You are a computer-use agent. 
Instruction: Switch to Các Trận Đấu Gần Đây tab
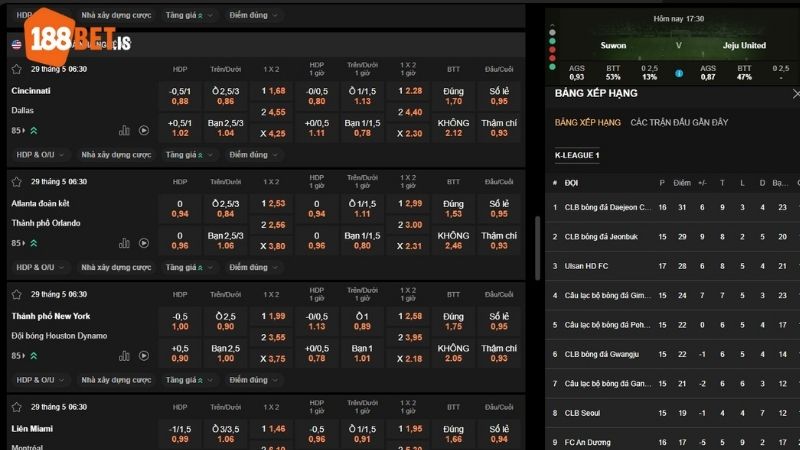[x=679, y=122]
